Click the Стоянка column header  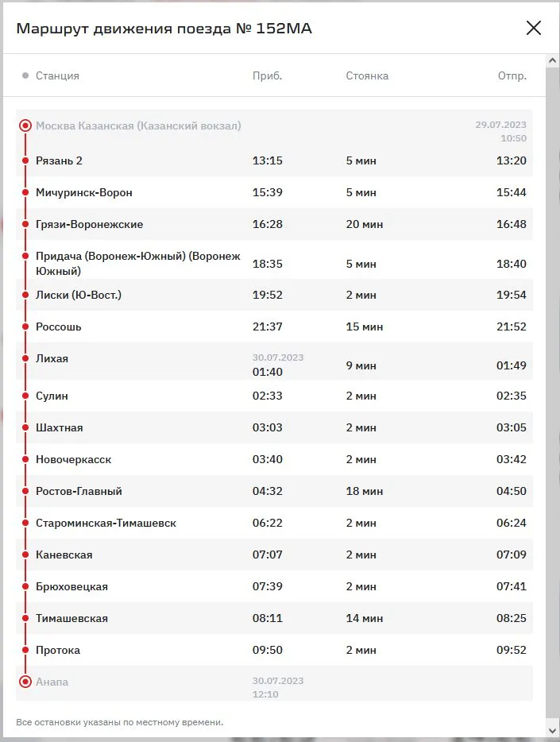coord(367,75)
